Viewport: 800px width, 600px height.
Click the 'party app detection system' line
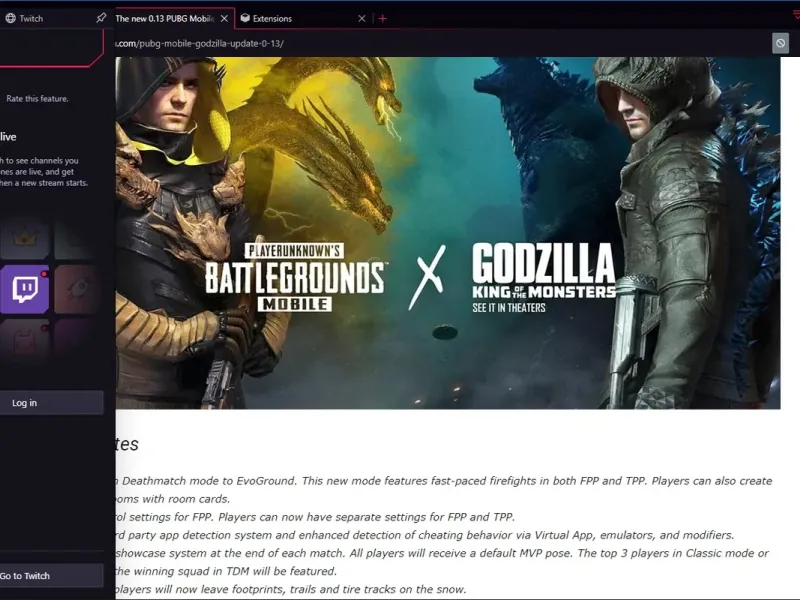(x=424, y=535)
